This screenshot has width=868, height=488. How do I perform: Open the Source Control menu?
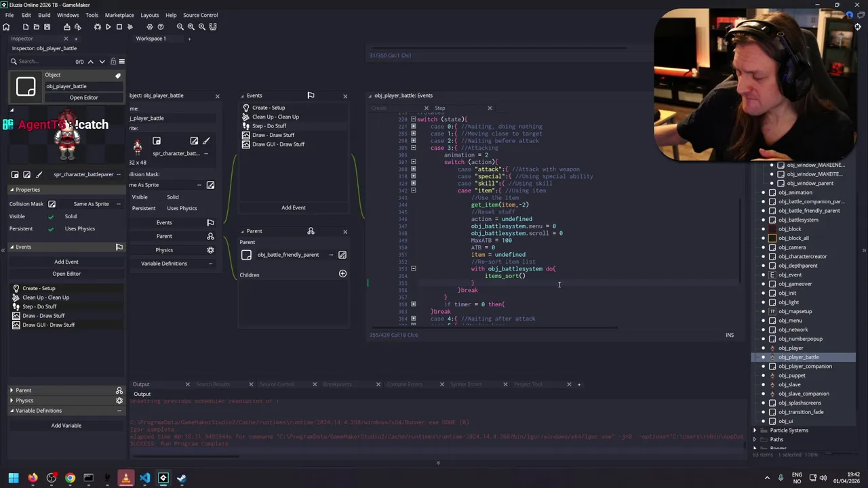201,15
